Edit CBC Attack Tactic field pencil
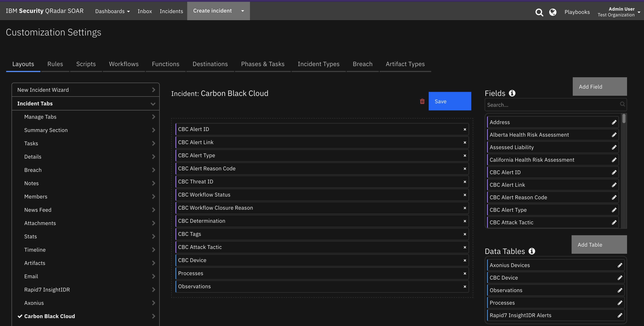The image size is (644, 326). 614,222
